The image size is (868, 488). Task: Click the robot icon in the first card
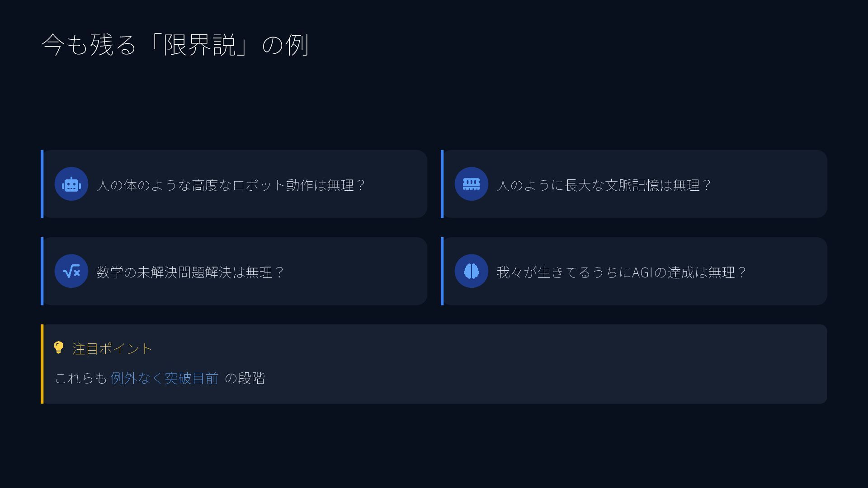pyautogui.click(x=71, y=184)
